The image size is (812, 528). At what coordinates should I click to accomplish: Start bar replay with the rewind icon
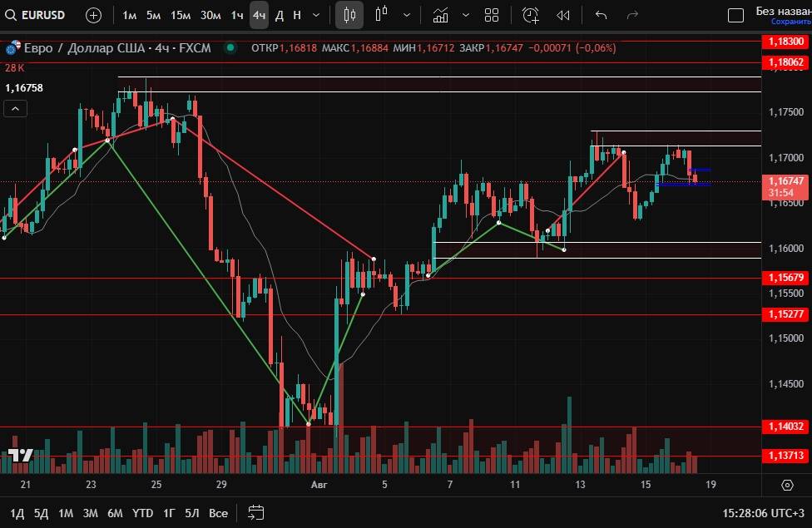click(x=563, y=15)
